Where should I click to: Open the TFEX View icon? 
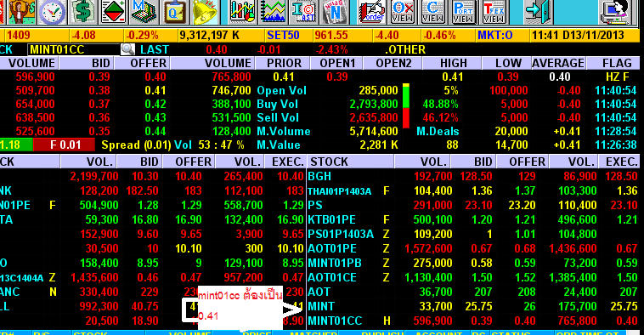coord(494,12)
